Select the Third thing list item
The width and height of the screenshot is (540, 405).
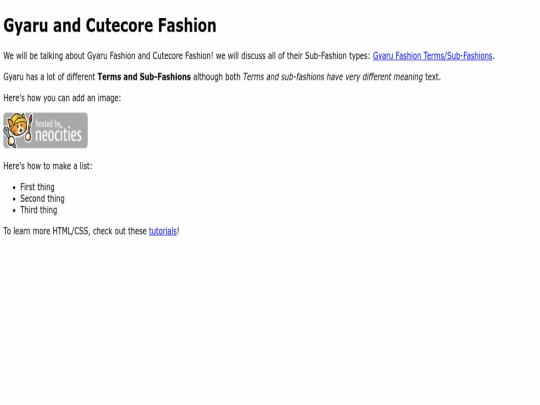pyautogui.click(x=39, y=210)
